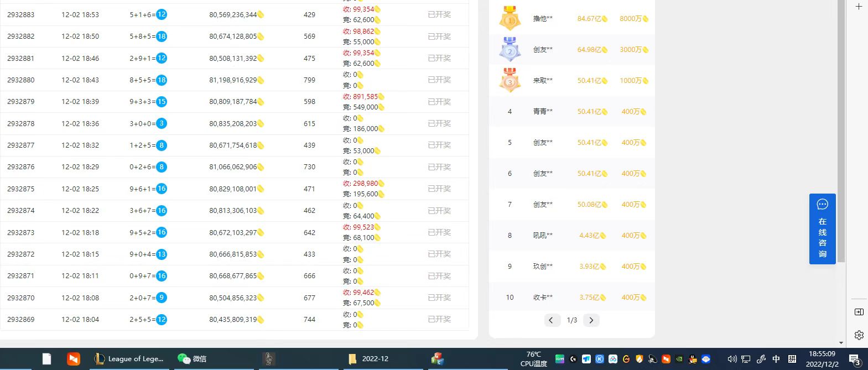The height and width of the screenshot is (370, 868).
Task: Go to previous leaderboard page
Action: [551, 320]
